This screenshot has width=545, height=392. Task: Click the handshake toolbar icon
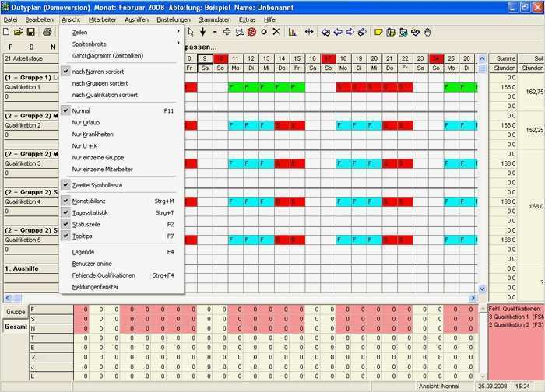[x=415, y=33]
